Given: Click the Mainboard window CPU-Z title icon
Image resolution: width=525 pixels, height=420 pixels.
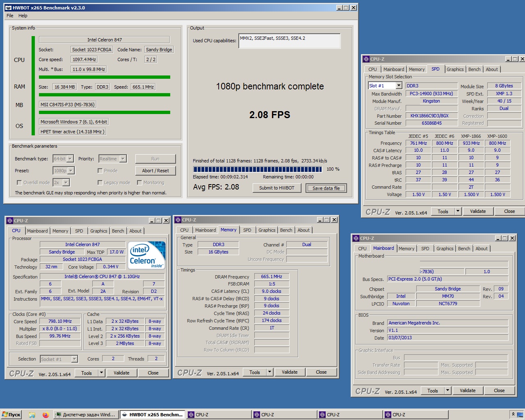Looking at the screenshot, I should (356, 238).
